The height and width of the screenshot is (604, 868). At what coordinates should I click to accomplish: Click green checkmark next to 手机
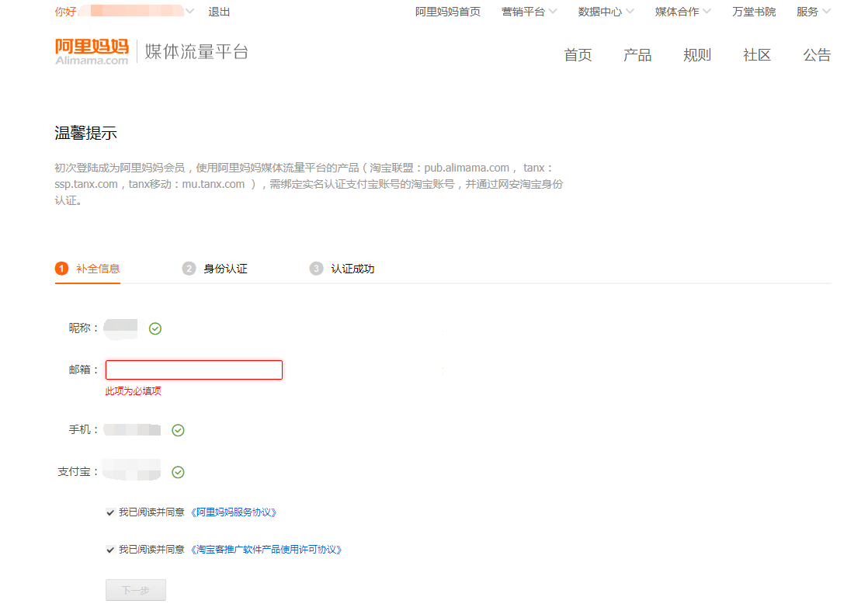(178, 430)
